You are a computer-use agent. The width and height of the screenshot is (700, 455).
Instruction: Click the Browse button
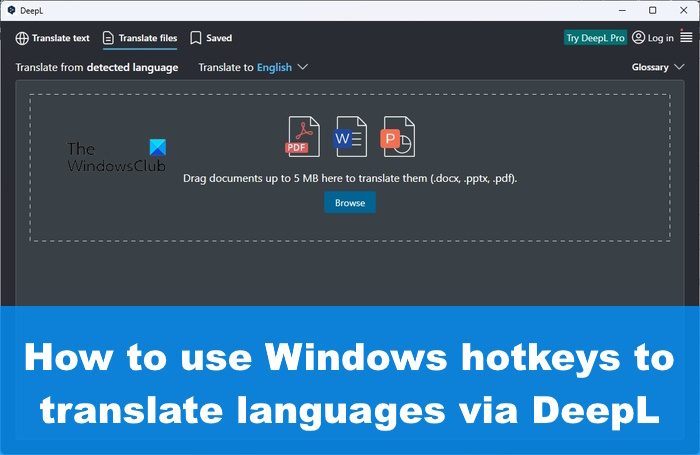(350, 203)
